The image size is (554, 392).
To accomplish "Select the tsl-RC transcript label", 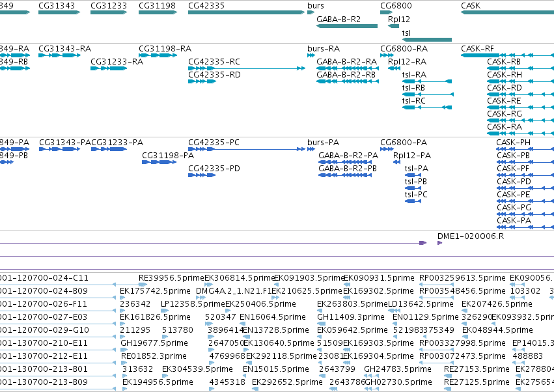I will pos(414,101).
